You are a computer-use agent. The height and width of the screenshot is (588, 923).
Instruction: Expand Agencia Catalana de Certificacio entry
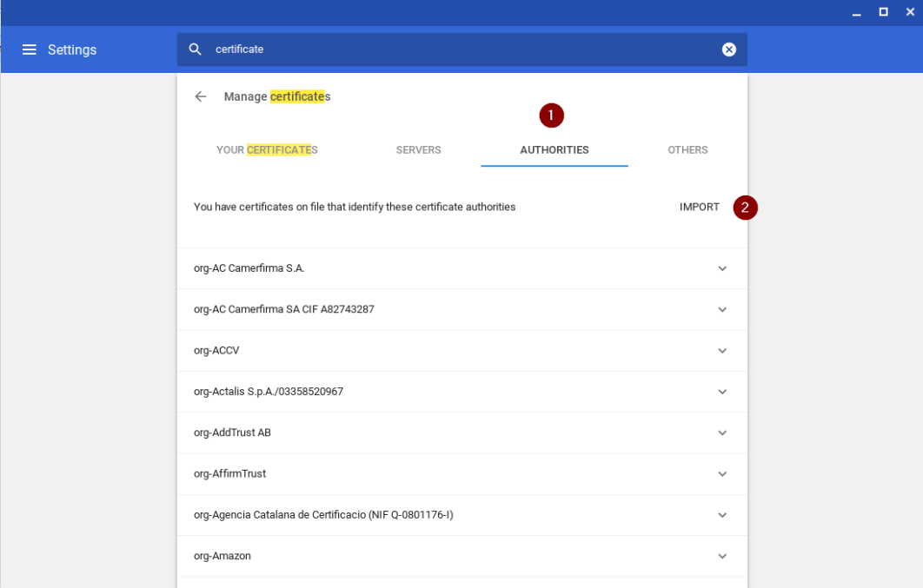tap(722, 514)
